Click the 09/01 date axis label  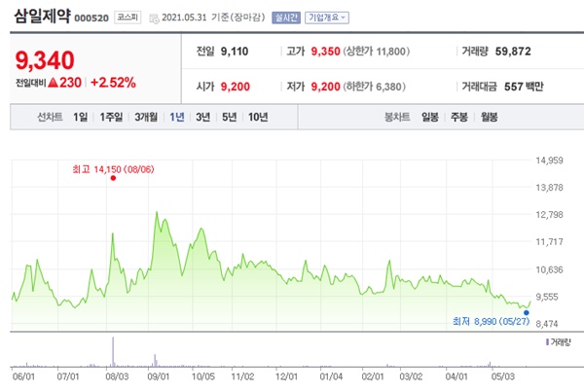tap(159, 376)
